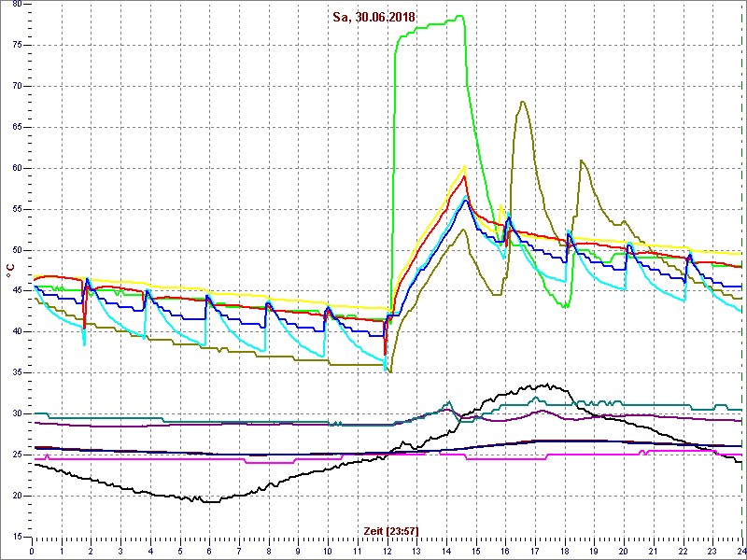Click the 65 label on temperature axis
Image resolution: width=747 pixels, height=560 pixels.
(x=16, y=127)
